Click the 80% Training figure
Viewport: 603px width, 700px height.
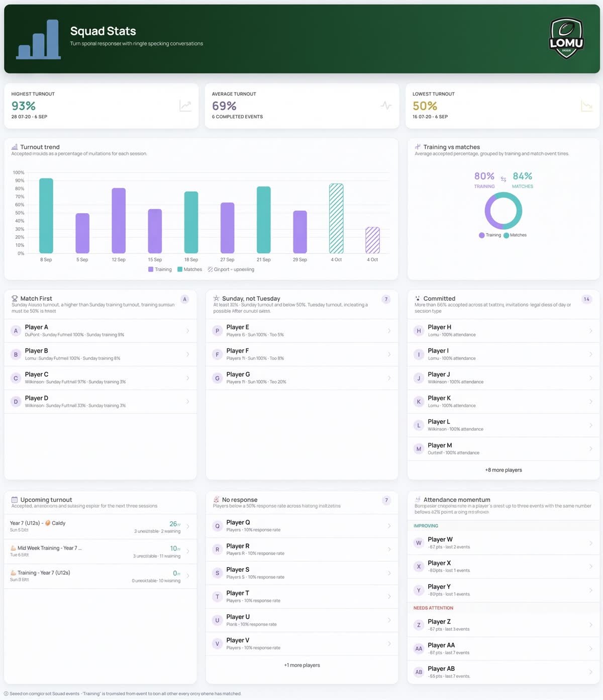484,176
